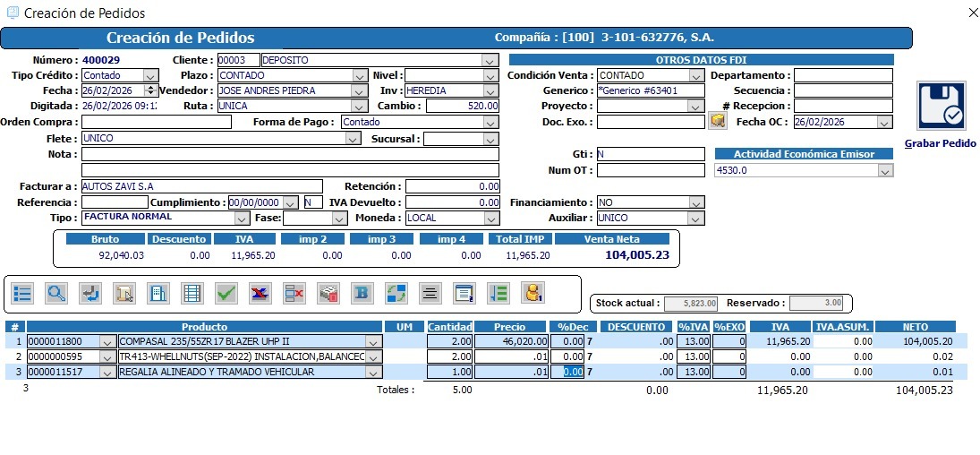980x455 pixels.
Task: Click the Grabar Pedido link
Action: 940,143
